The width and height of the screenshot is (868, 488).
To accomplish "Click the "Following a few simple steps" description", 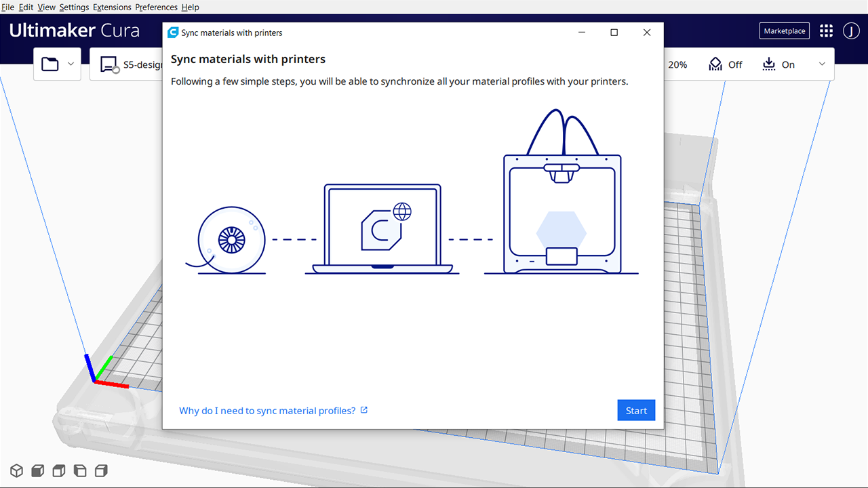I will coord(399,82).
